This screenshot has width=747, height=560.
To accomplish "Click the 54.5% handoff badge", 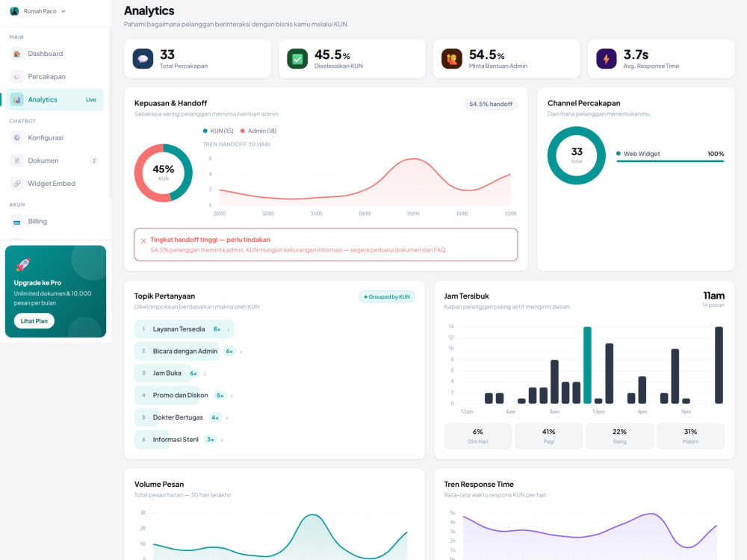I will (x=490, y=104).
